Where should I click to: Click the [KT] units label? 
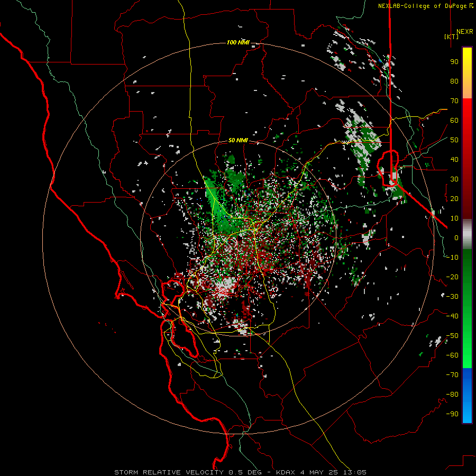click(x=452, y=36)
